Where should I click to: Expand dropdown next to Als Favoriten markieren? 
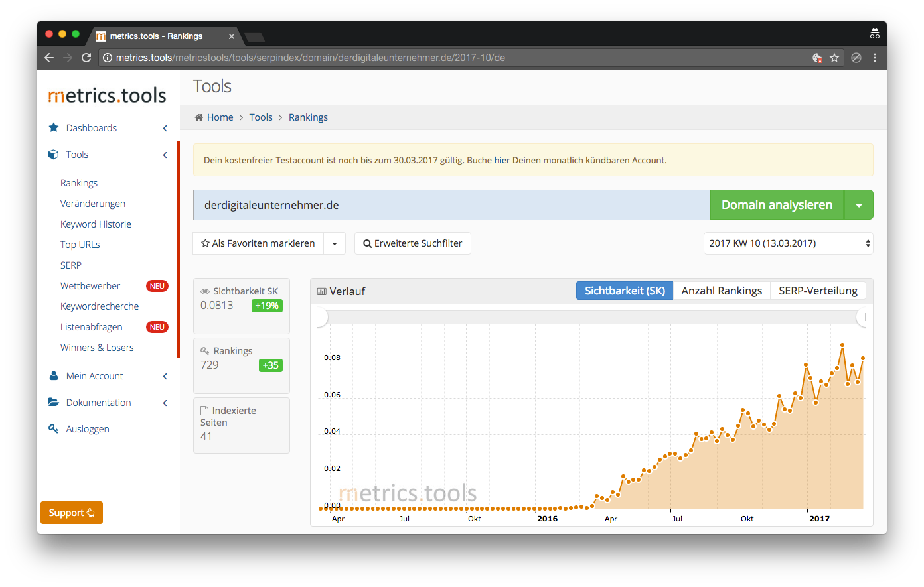(335, 243)
